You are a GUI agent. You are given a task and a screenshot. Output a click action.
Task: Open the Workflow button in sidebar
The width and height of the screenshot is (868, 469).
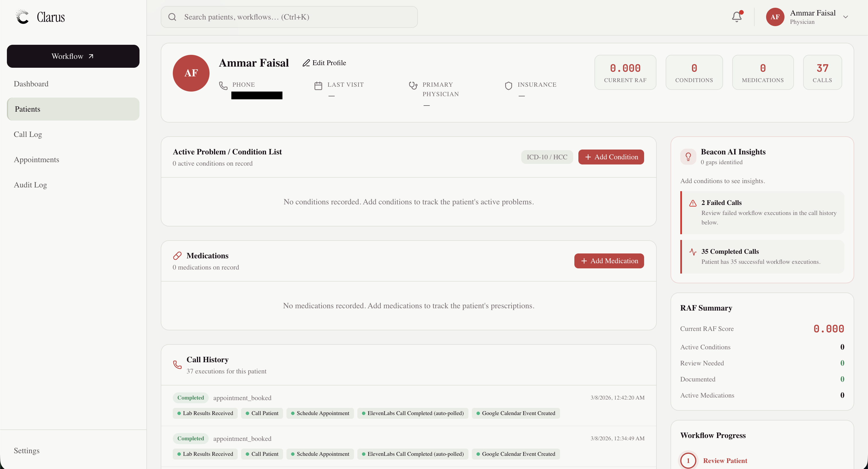[73, 56]
